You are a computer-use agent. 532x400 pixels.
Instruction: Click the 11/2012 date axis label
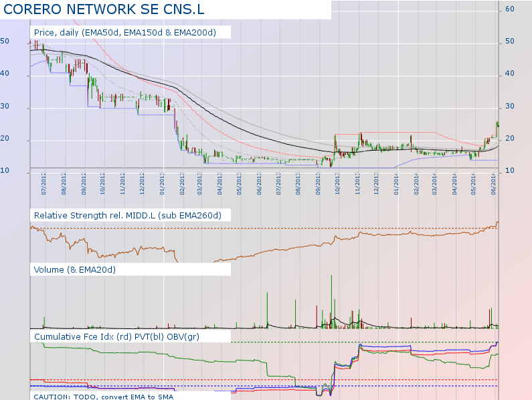pos(123,184)
